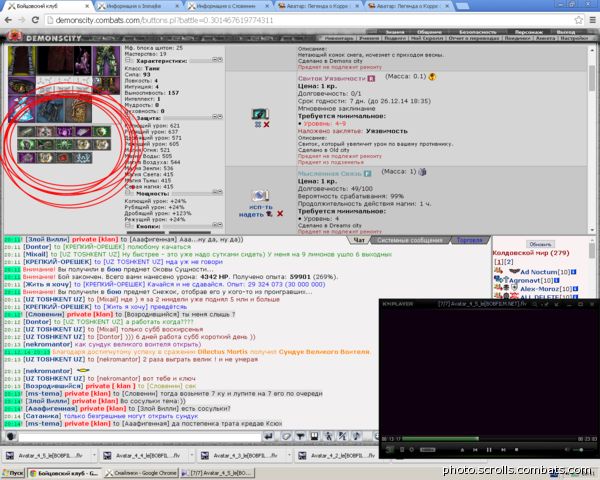
Task: Click the gift icon next to Мысленная Связь mass
Action: click(422, 172)
